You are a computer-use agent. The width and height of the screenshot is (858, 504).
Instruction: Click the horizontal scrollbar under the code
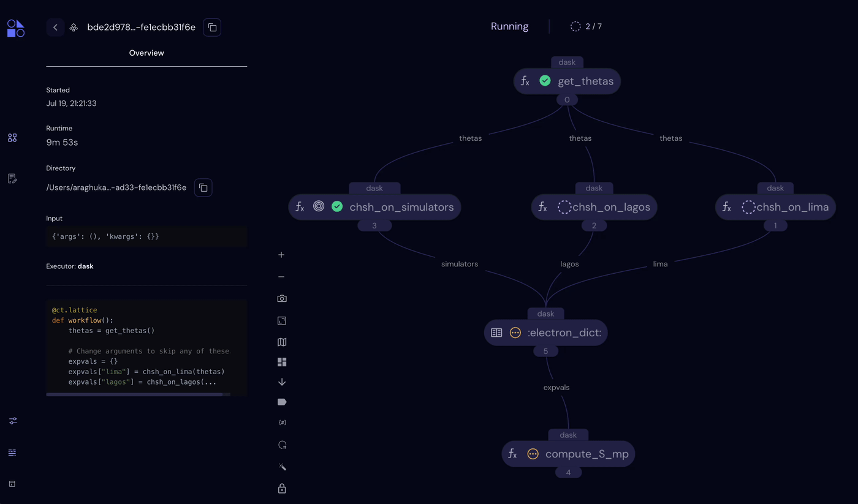[134, 395]
